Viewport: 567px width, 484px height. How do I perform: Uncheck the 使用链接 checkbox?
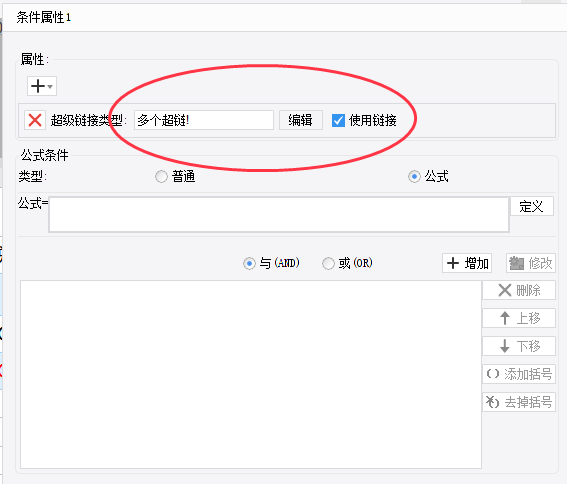[338, 120]
